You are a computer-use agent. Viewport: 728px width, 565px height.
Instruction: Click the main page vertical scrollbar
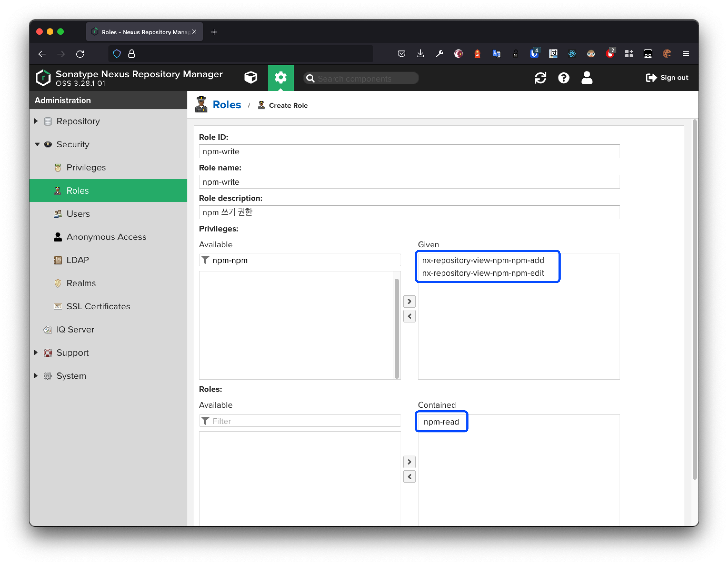pyautogui.click(x=695, y=299)
